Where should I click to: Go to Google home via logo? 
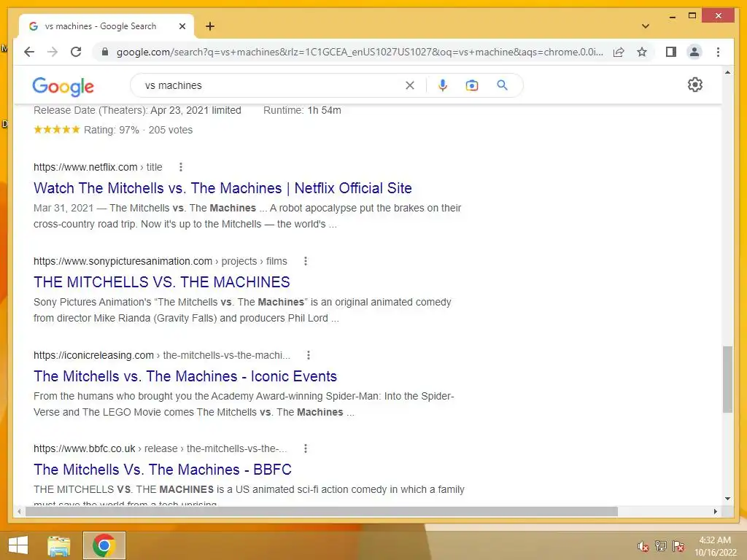point(63,86)
